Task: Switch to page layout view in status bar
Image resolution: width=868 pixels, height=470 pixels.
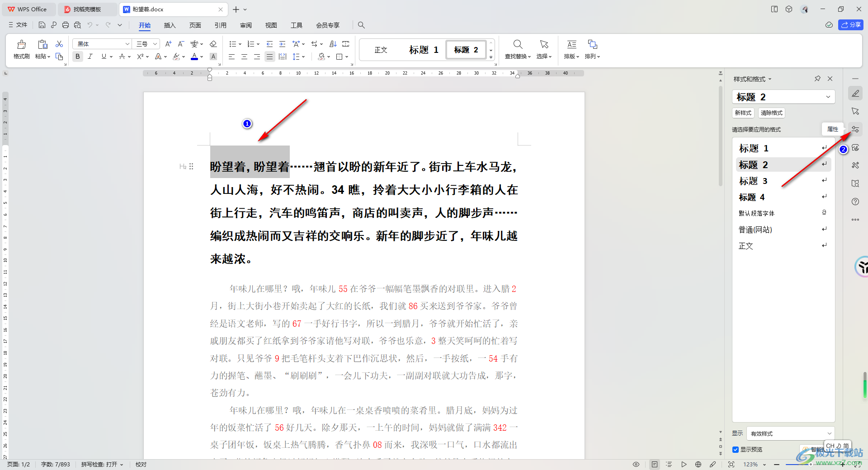Action: [654, 464]
